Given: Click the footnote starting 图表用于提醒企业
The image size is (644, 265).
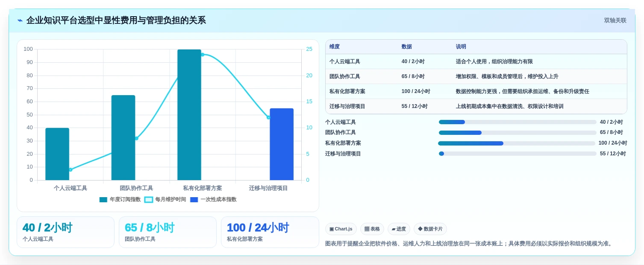Looking at the screenshot, I should click(470, 244).
